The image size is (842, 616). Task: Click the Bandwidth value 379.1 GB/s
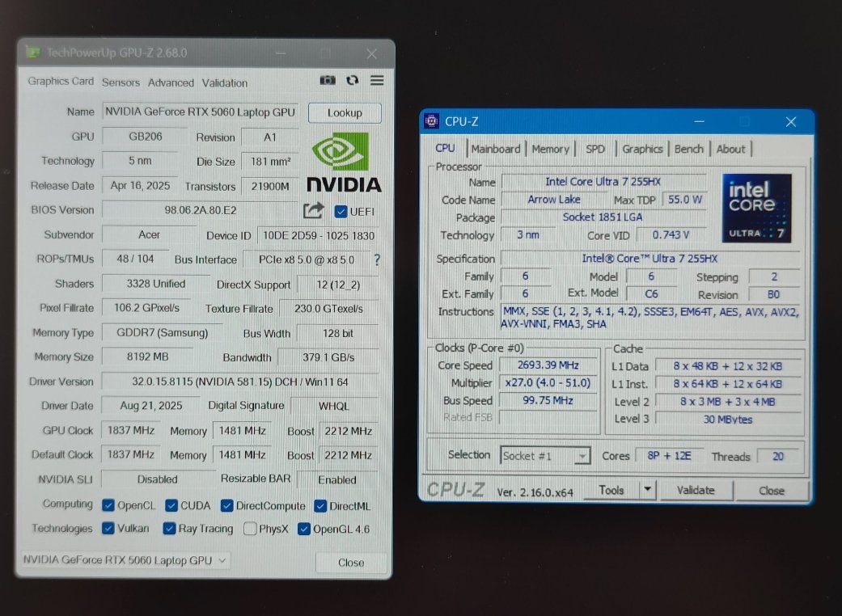click(x=328, y=357)
